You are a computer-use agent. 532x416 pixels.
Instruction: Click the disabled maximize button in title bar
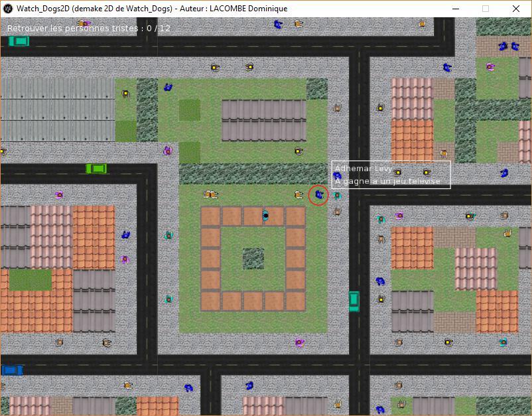486,9
